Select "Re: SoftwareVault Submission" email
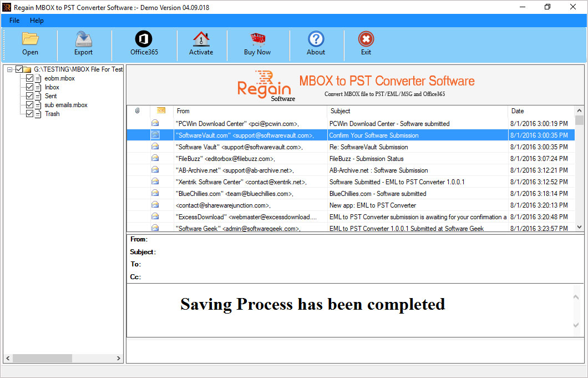 tap(351, 147)
